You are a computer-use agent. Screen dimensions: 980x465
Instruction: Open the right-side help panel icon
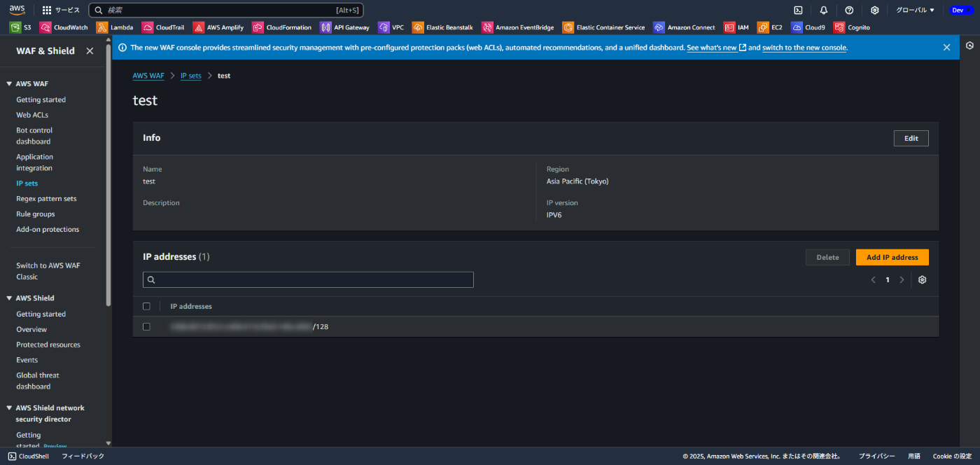(x=969, y=46)
